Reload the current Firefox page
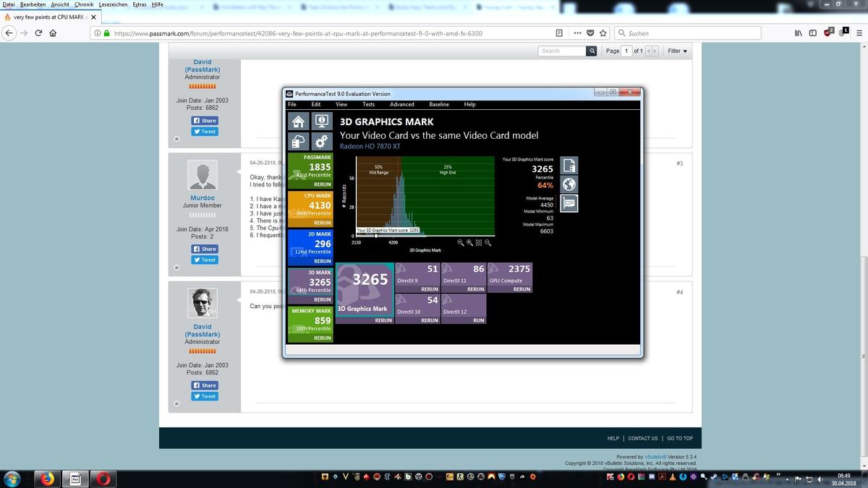The height and width of the screenshot is (488, 868). pos(38,33)
